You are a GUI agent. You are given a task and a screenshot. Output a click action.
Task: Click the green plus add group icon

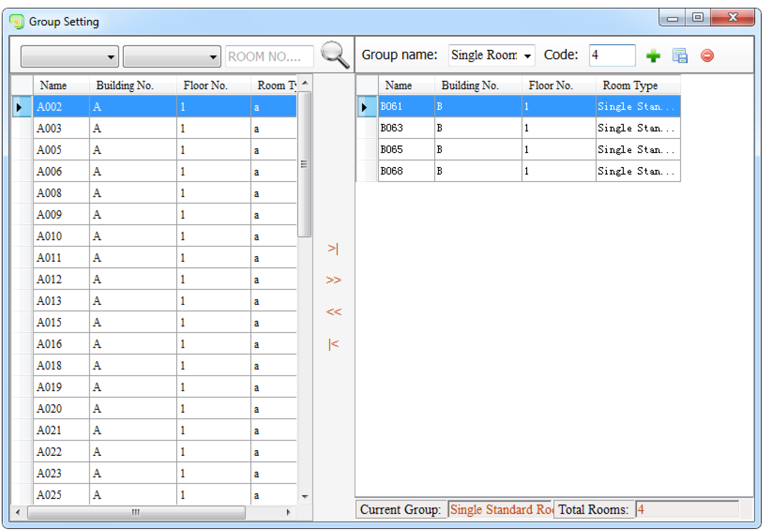click(x=653, y=56)
